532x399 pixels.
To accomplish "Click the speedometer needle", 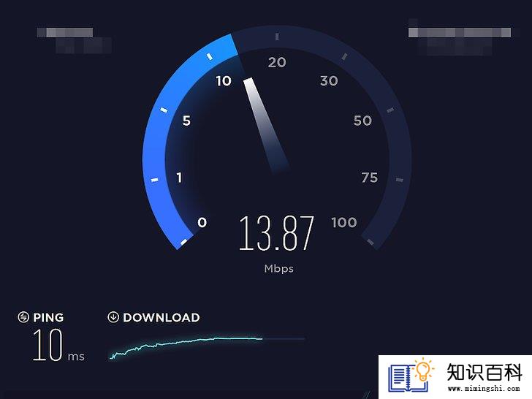I will pos(266,126).
